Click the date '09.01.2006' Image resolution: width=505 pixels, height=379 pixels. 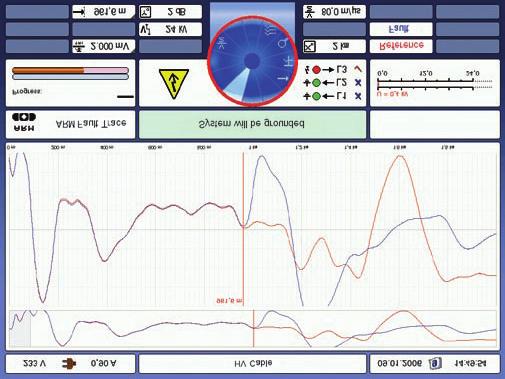point(399,364)
